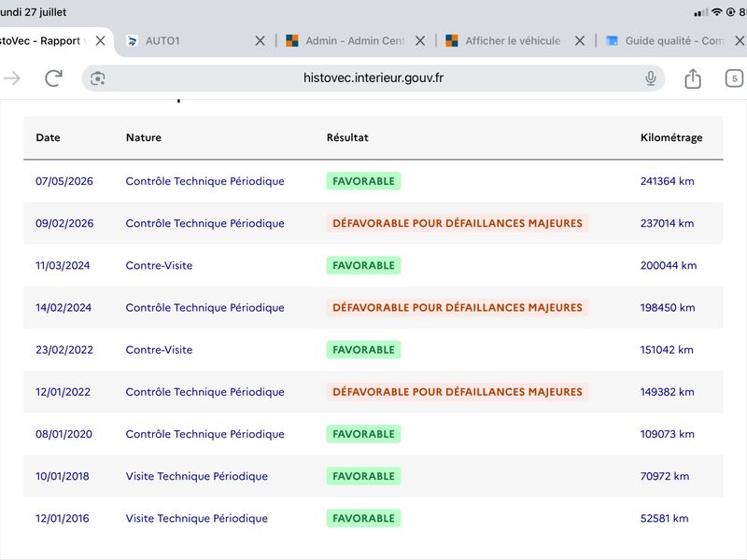This screenshot has height=560, width=747.
Task: Switch to the Afficher le véhicule tab
Action: point(513,41)
